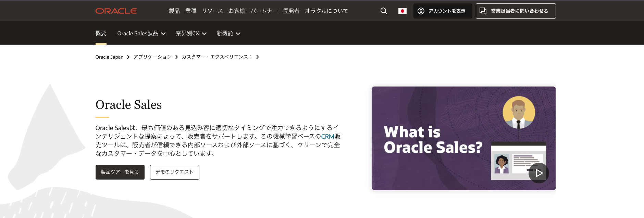Open the search magnifier icon
Image resolution: width=644 pixels, height=218 pixels.
(384, 11)
